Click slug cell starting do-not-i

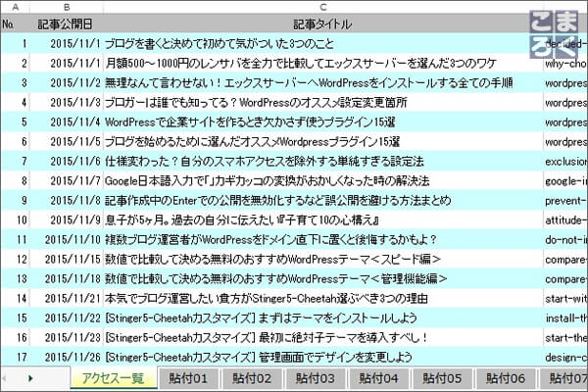565,239
